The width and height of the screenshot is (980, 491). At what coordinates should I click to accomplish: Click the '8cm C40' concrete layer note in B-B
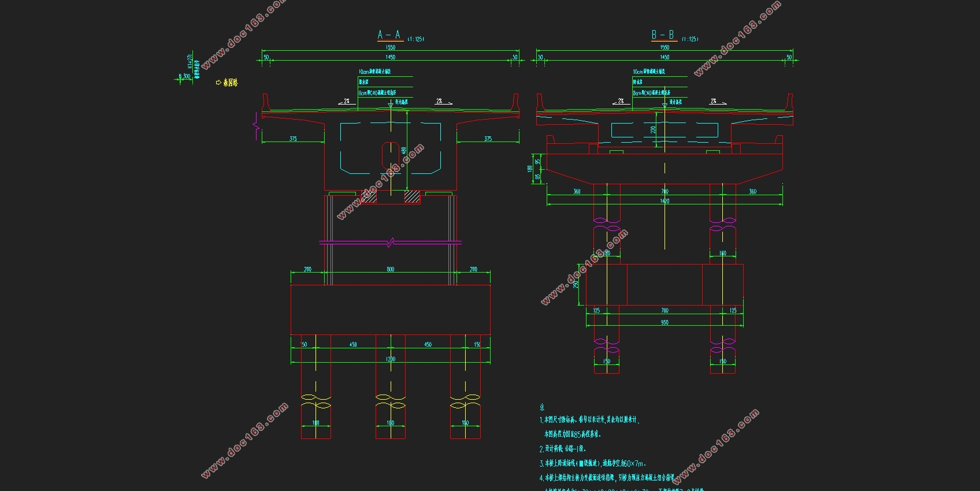point(651,92)
